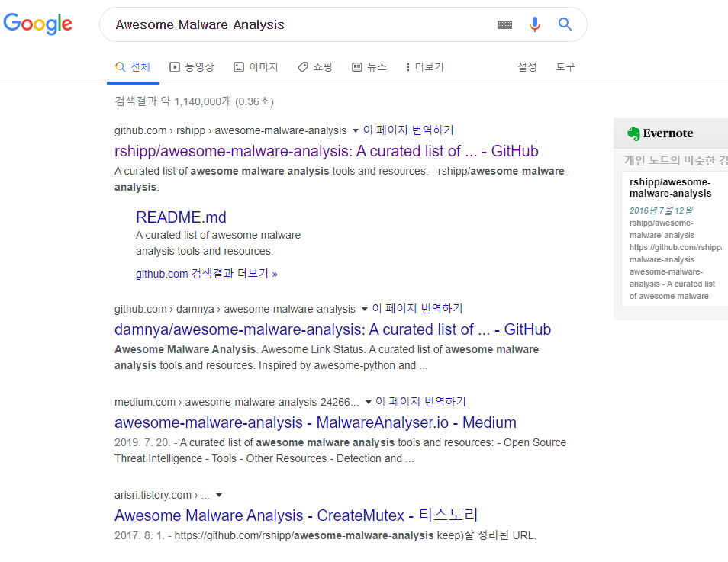Image resolution: width=728 pixels, height=562 pixels.
Task: Open the README.md sublink
Action: (181, 217)
